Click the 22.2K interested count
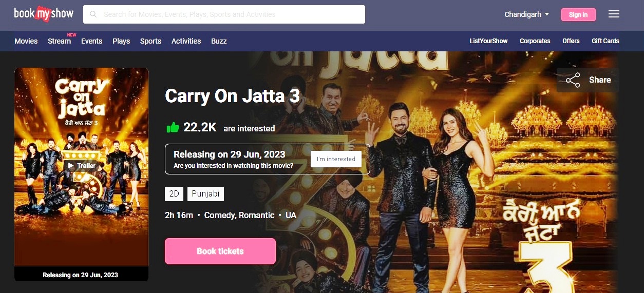This screenshot has height=293, width=644. click(200, 127)
